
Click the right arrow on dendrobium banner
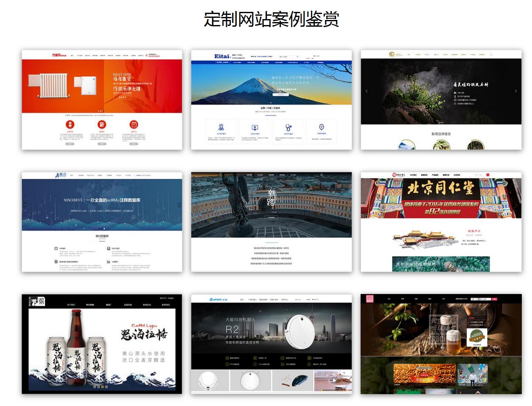coord(515,91)
